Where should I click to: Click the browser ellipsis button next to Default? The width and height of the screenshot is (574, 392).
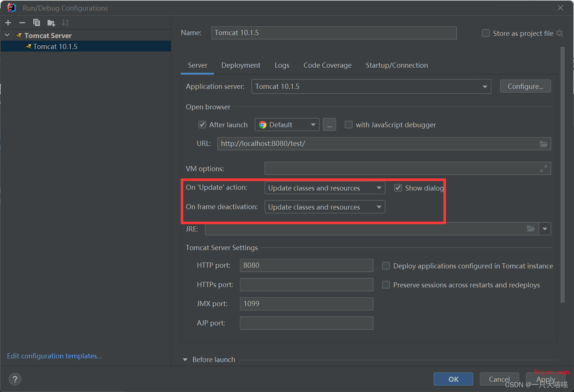[x=329, y=125]
